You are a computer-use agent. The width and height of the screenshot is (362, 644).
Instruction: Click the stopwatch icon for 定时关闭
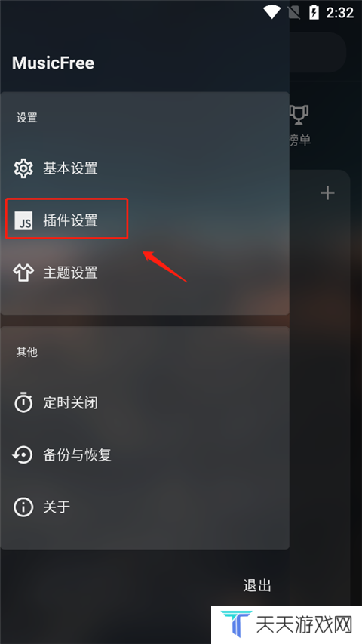coord(23,402)
